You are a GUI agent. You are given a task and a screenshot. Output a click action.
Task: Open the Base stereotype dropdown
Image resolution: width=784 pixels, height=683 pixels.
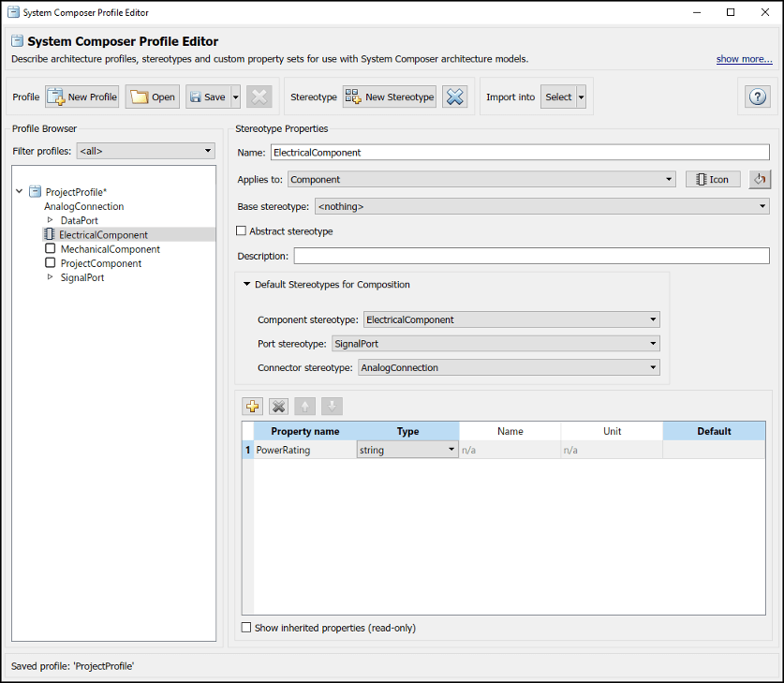(x=542, y=206)
